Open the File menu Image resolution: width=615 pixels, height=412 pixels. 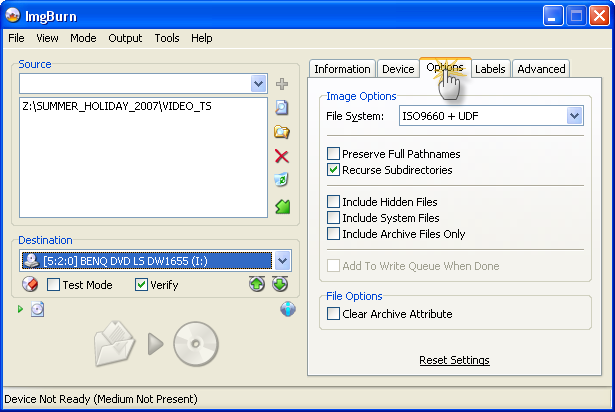(x=16, y=38)
